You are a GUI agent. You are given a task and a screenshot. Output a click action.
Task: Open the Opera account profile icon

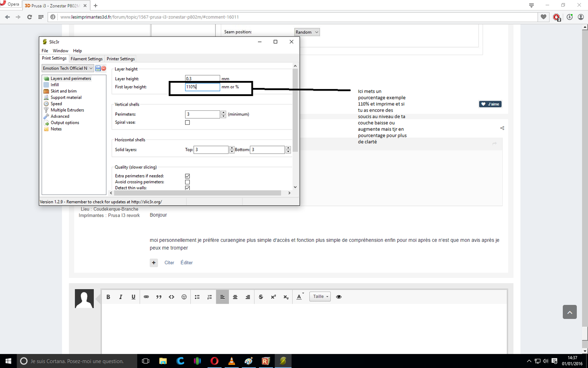(x=581, y=17)
